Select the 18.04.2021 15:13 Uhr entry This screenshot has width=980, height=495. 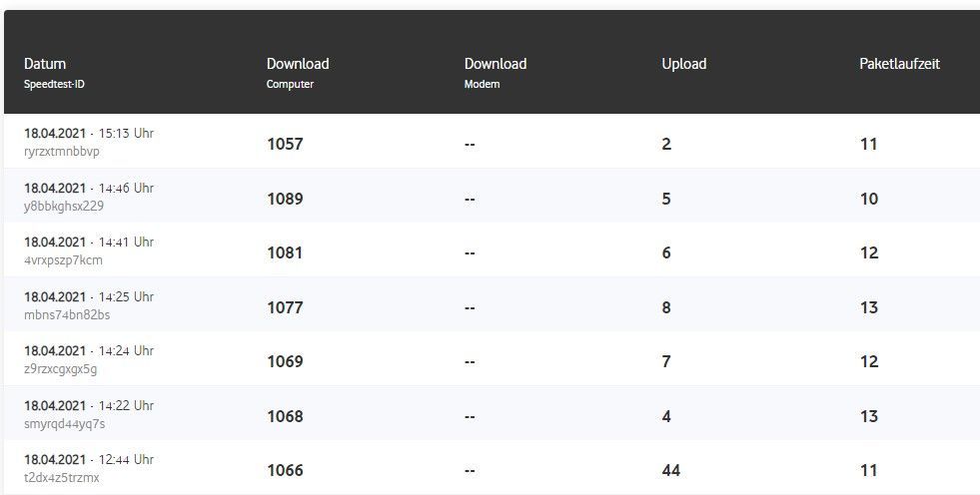[x=89, y=134]
